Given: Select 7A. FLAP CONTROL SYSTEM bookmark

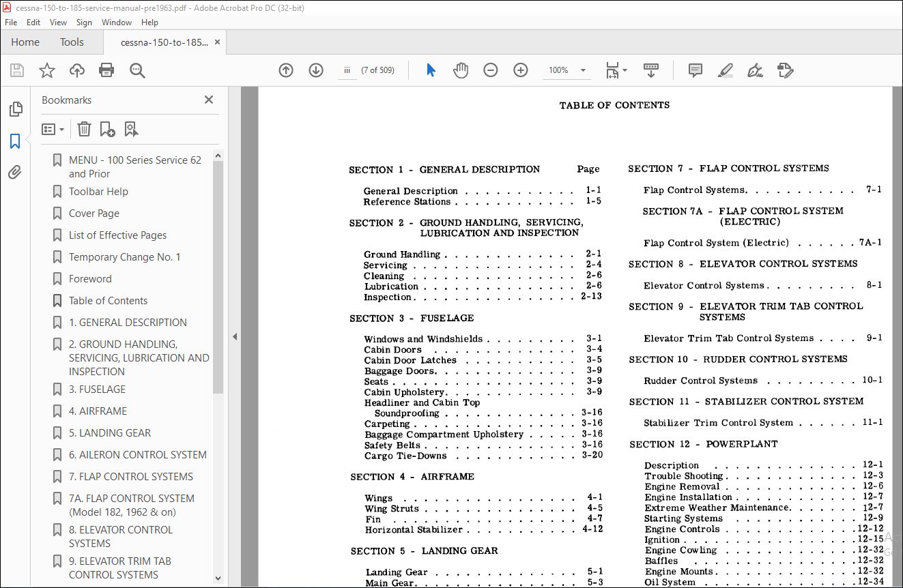Looking at the screenshot, I should click(132, 505).
